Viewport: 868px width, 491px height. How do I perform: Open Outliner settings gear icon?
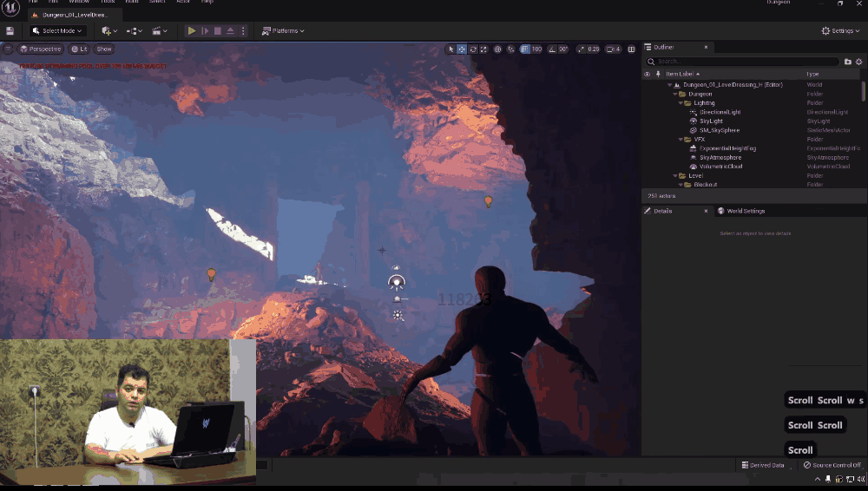point(859,62)
